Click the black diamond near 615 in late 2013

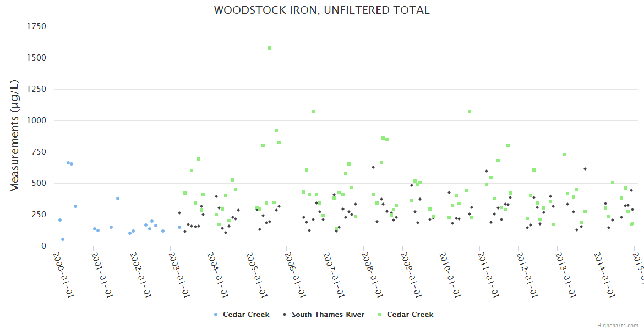tap(585, 169)
